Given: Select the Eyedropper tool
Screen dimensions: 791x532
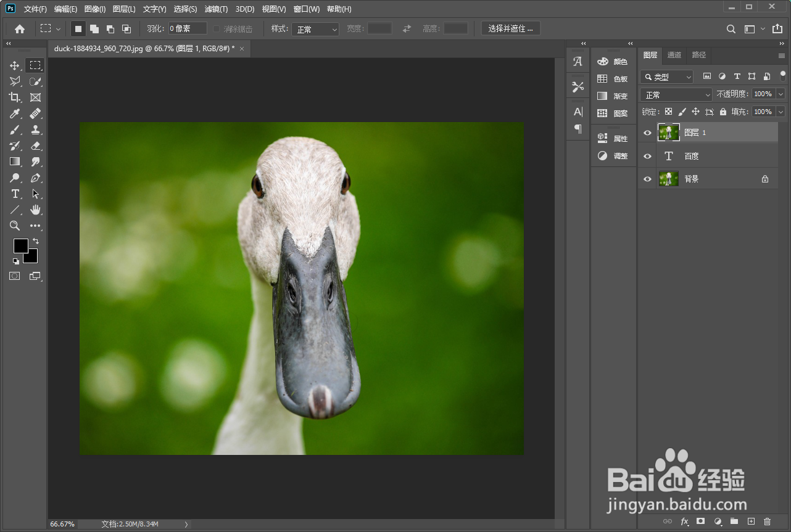Looking at the screenshot, I should [15, 113].
